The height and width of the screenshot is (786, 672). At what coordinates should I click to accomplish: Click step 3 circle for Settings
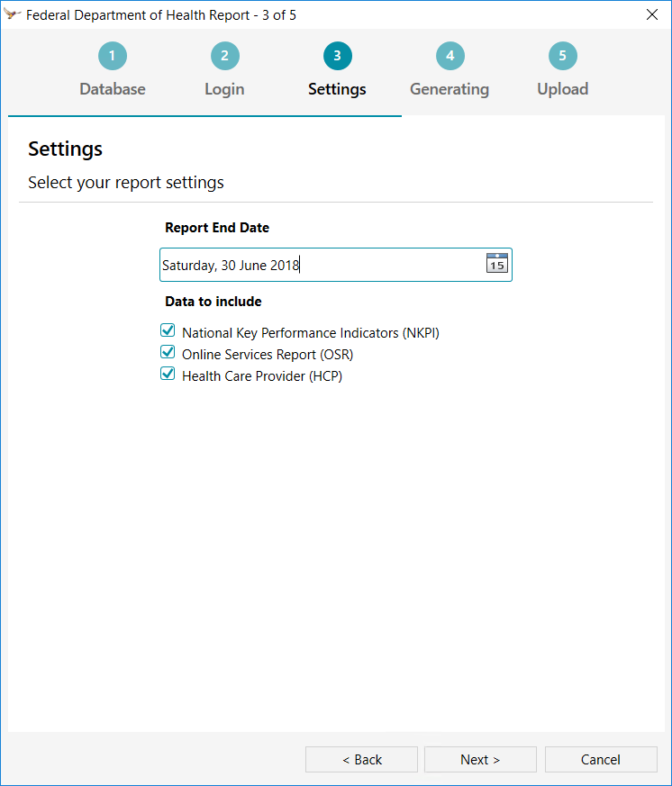tap(338, 56)
